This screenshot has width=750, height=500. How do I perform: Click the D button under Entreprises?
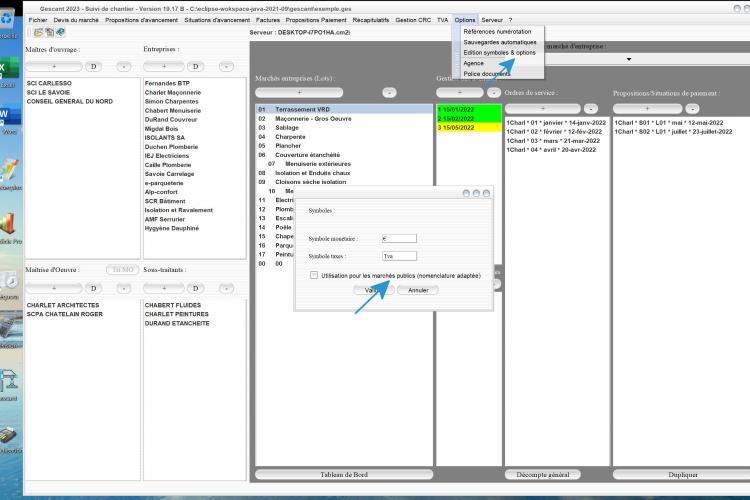195,67
